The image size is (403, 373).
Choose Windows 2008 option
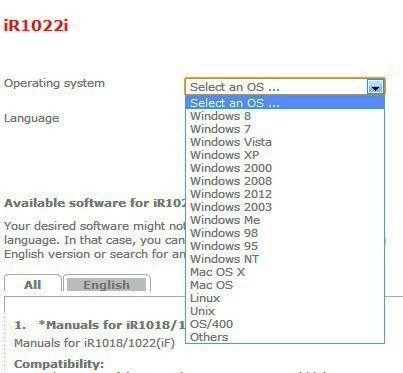click(285, 181)
